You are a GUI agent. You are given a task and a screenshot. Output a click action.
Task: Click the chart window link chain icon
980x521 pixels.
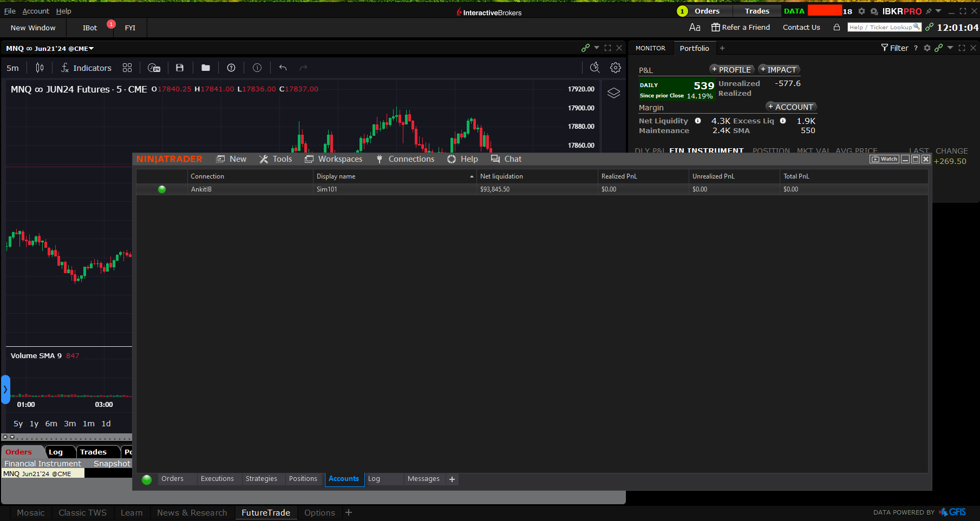[x=585, y=48]
